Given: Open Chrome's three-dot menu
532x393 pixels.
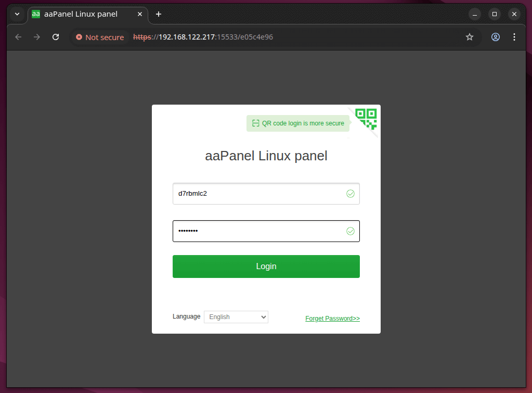Looking at the screenshot, I should [514, 37].
